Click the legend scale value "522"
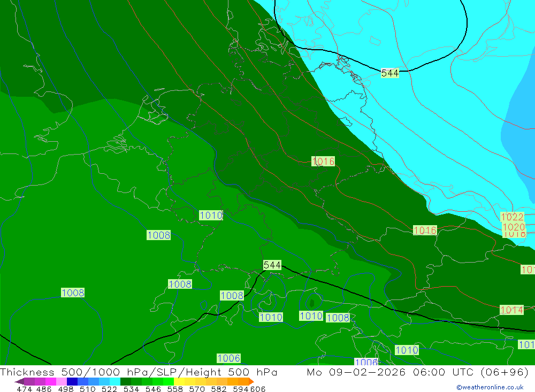Image resolution: width=535 pixels, height=392 pixels. click(x=109, y=389)
